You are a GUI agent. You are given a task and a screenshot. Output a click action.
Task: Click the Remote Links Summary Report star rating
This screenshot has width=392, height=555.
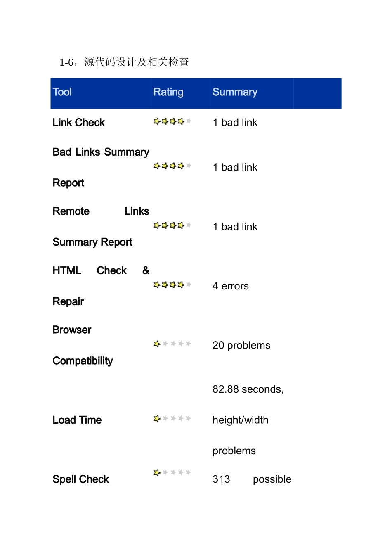click(x=172, y=225)
